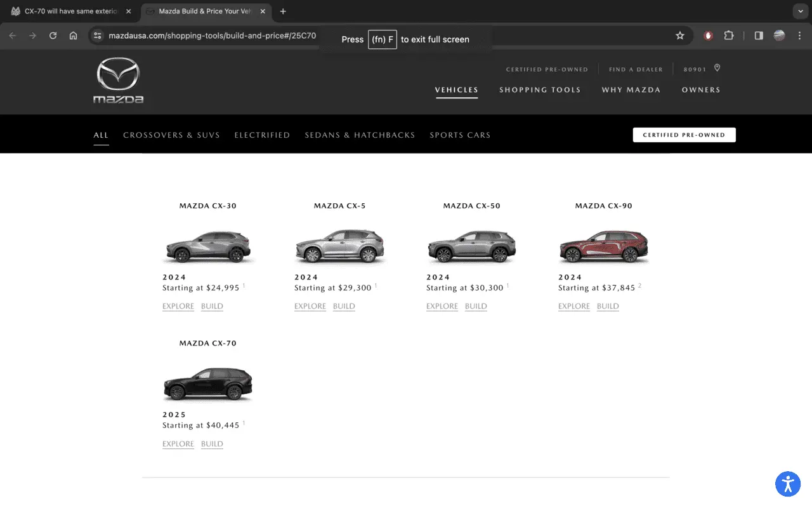The image size is (812, 508).
Task: Click the Mazda logo
Action: [118, 81]
